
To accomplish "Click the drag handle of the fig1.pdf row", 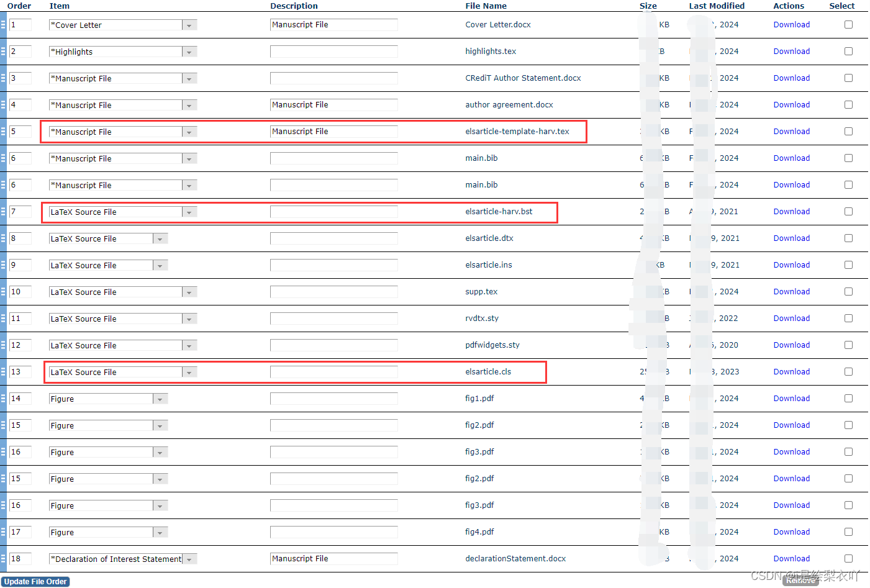I will coord(3,399).
